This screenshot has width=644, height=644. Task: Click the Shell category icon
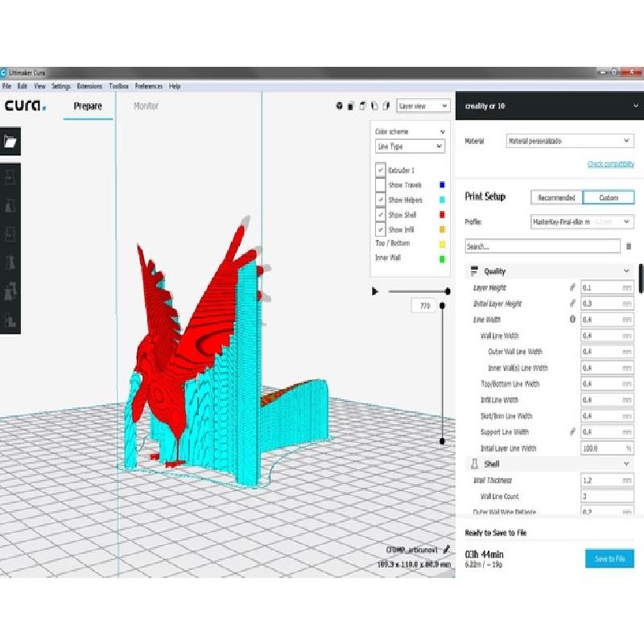click(x=474, y=464)
